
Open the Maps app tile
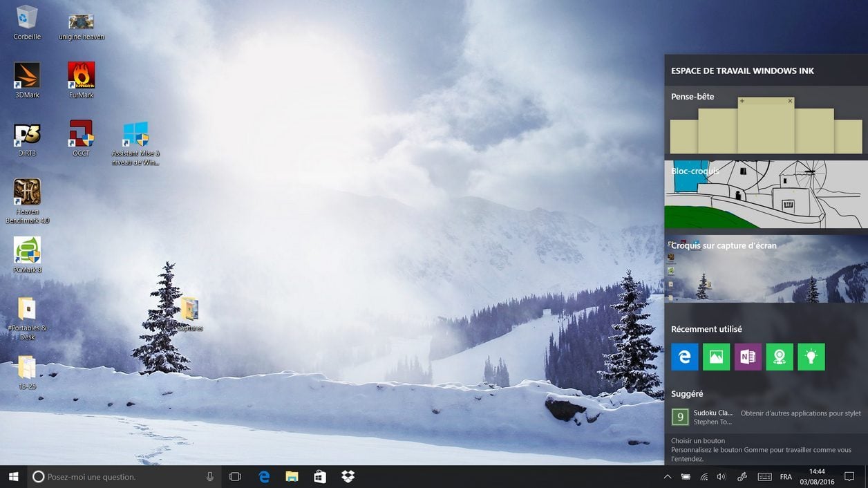(x=780, y=357)
